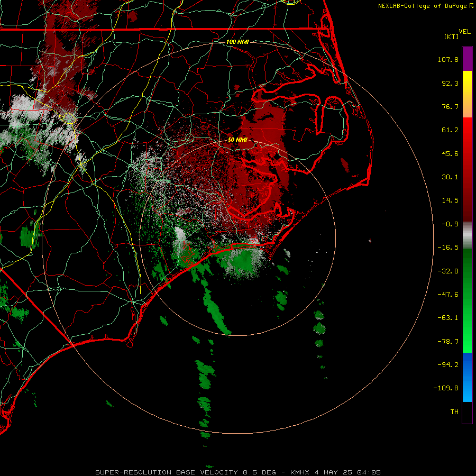Select the 107.8 scale value

[x=448, y=59]
